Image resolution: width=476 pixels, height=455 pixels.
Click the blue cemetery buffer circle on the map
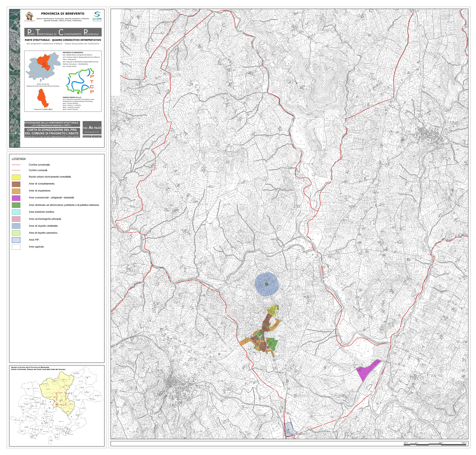point(267,284)
